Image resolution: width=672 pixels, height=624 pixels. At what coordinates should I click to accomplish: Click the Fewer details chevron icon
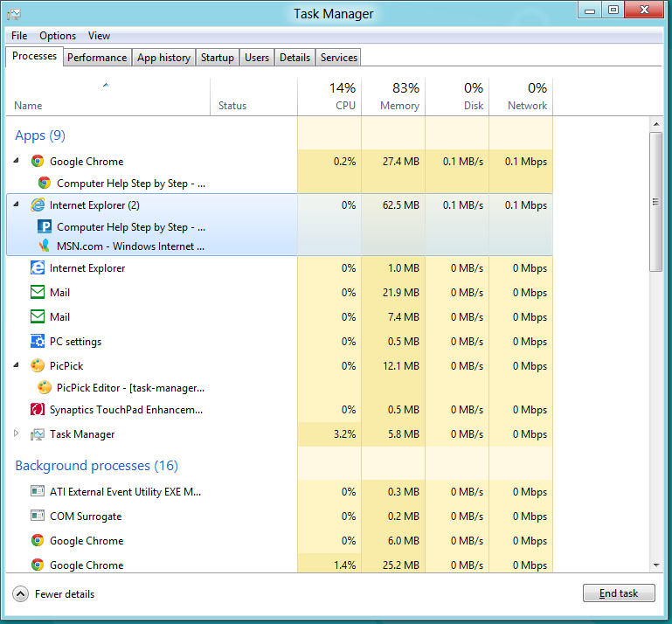(x=20, y=594)
